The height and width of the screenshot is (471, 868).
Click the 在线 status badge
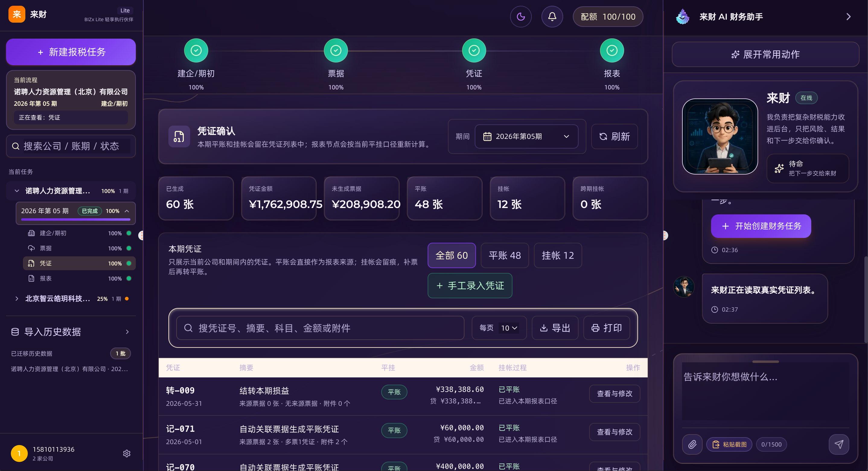pyautogui.click(x=806, y=98)
